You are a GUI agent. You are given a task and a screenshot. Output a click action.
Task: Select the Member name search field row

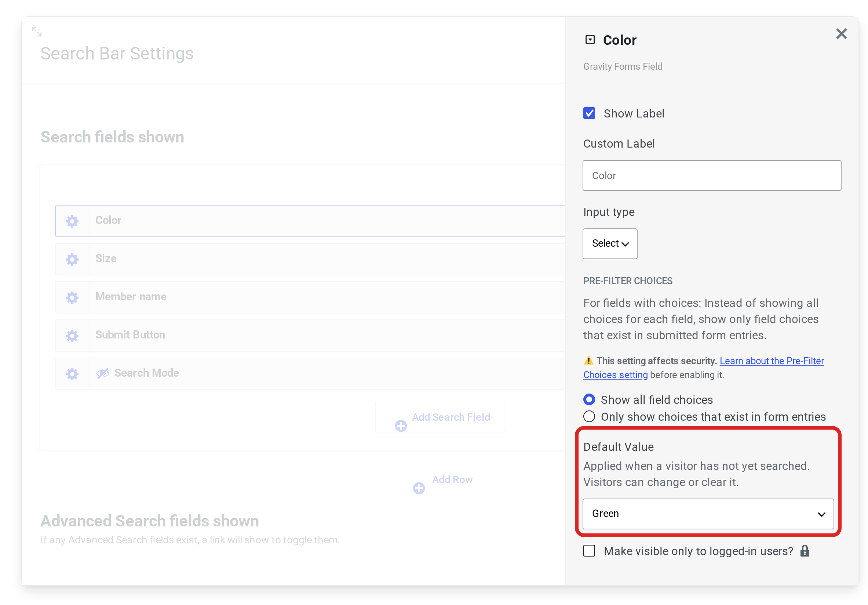(310, 297)
